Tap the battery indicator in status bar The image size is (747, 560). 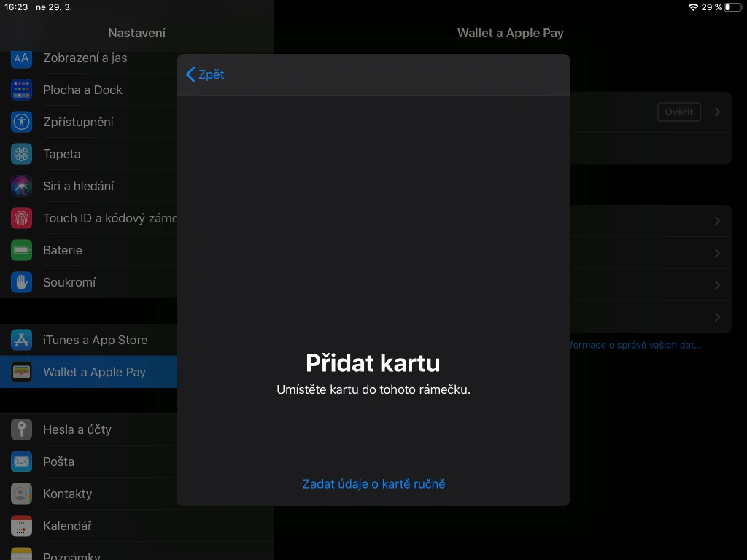point(732,7)
